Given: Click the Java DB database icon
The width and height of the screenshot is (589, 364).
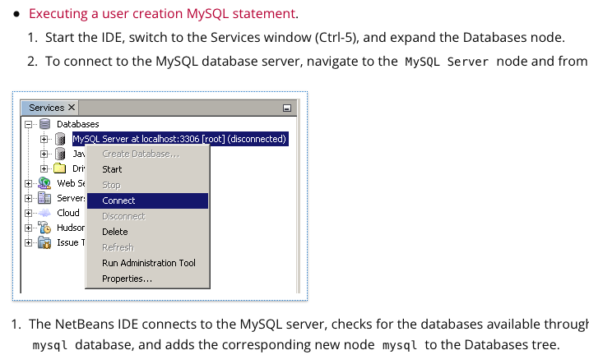Looking at the screenshot, I should tap(60, 154).
